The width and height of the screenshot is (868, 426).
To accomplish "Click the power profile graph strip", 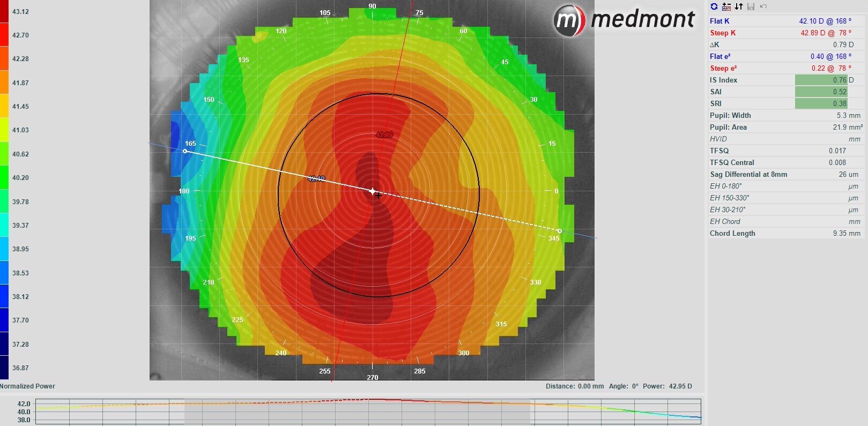I will pos(368,412).
